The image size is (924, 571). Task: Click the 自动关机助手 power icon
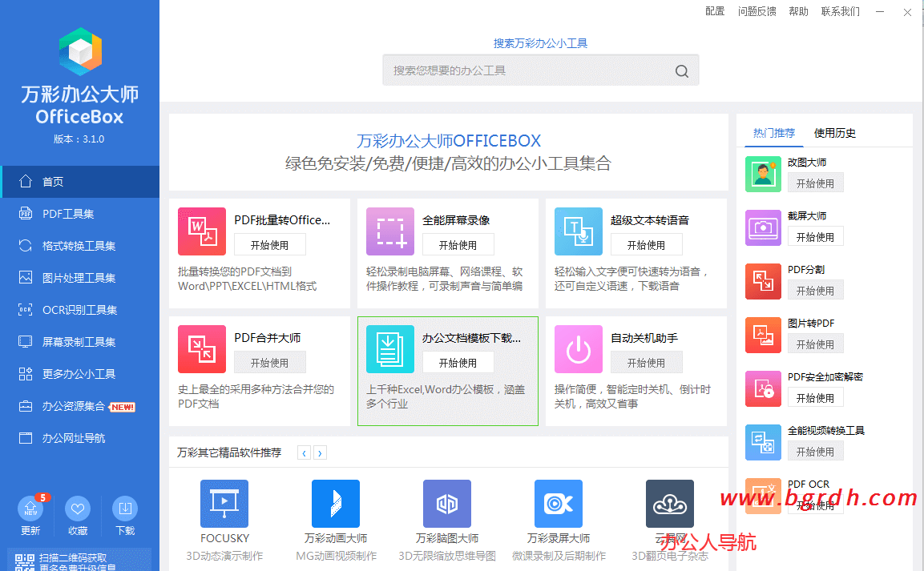(x=578, y=349)
